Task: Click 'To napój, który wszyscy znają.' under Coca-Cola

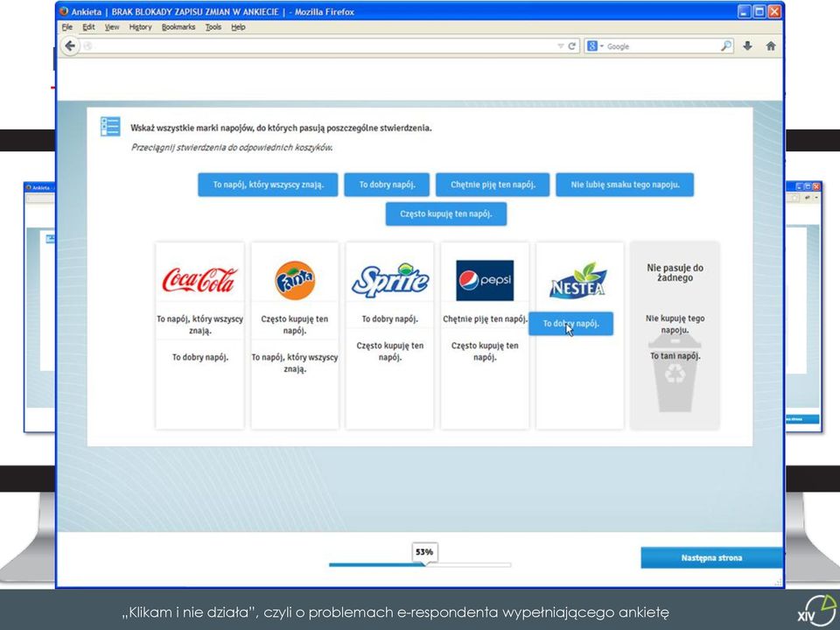Action: point(199,325)
